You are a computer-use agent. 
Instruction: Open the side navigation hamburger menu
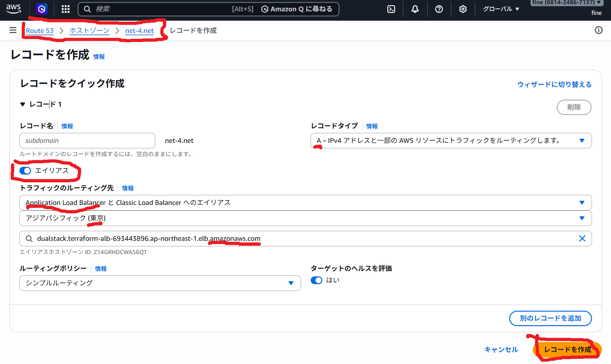[13, 30]
